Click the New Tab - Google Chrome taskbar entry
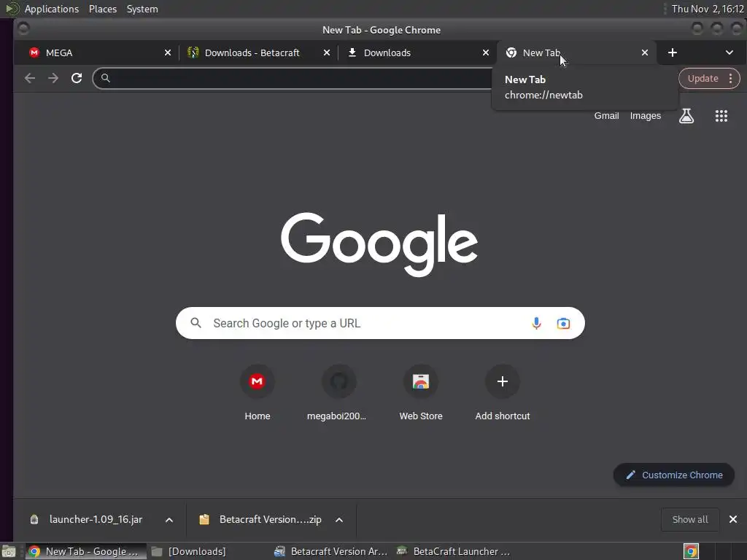 [x=86, y=551]
